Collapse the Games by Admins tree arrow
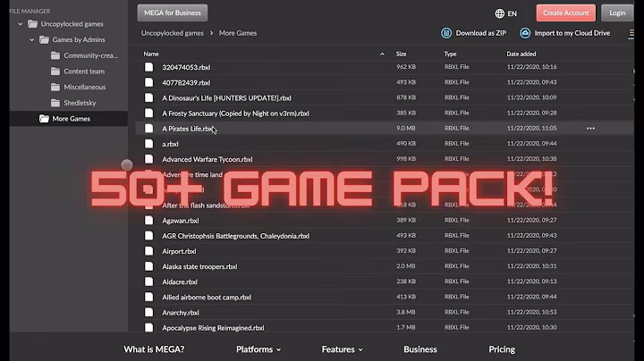The image size is (644, 361). coord(32,40)
